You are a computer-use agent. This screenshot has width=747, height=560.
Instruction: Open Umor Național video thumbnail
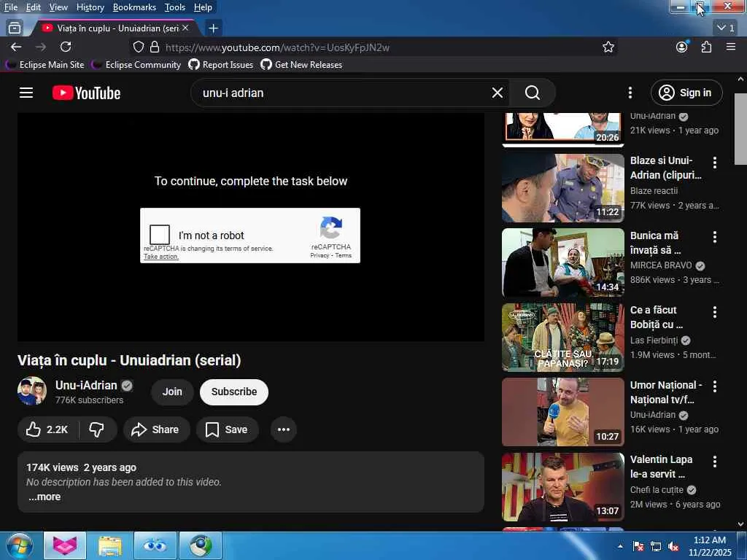click(562, 412)
